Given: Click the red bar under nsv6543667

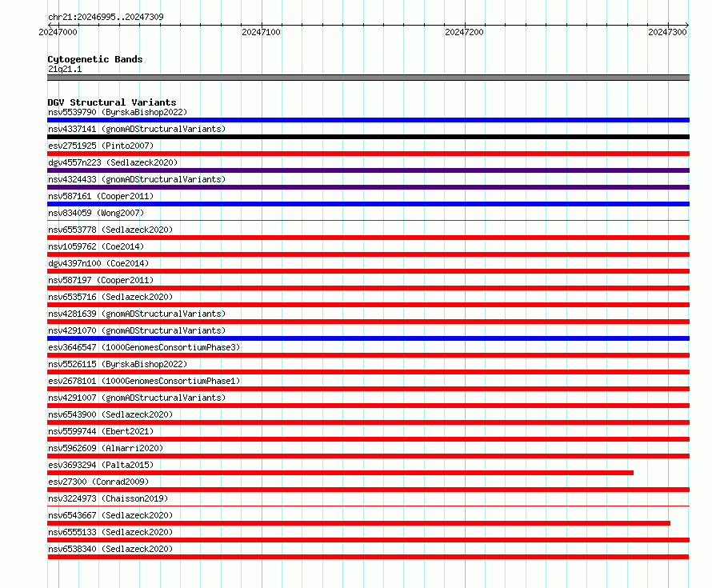Looking at the screenshot, I should pyautogui.click(x=358, y=523).
